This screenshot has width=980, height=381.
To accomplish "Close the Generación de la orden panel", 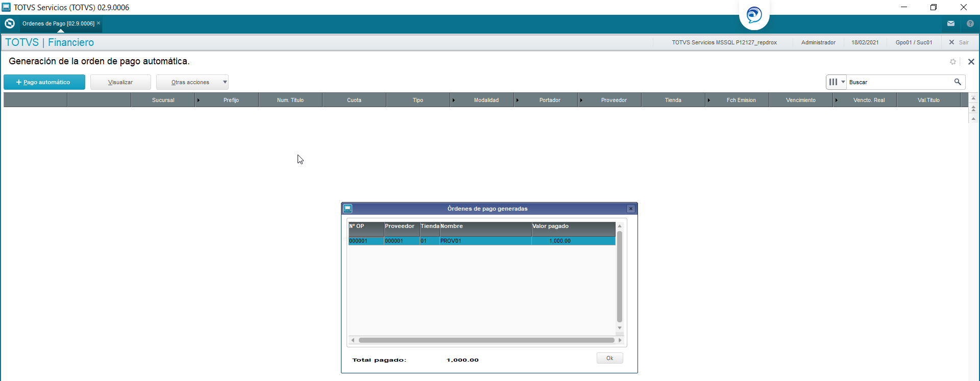I will (971, 62).
